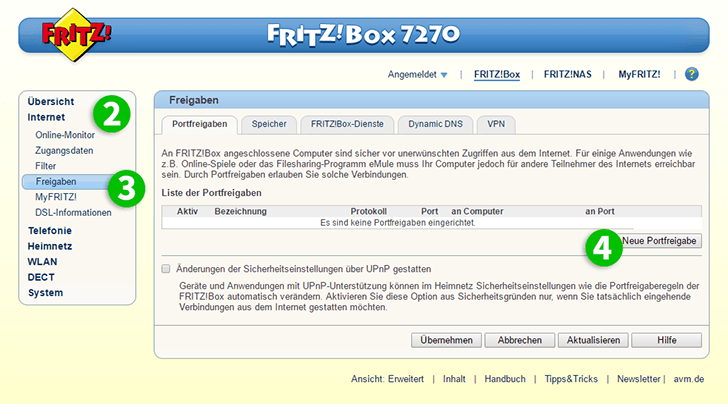Screen dimensions: 728x404
Task: Expand the Telefonie section
Action: click(50, 230)
